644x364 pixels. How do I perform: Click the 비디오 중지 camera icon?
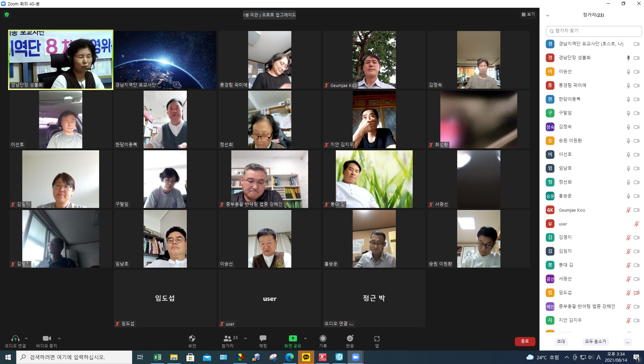click(x=47, y=339)
